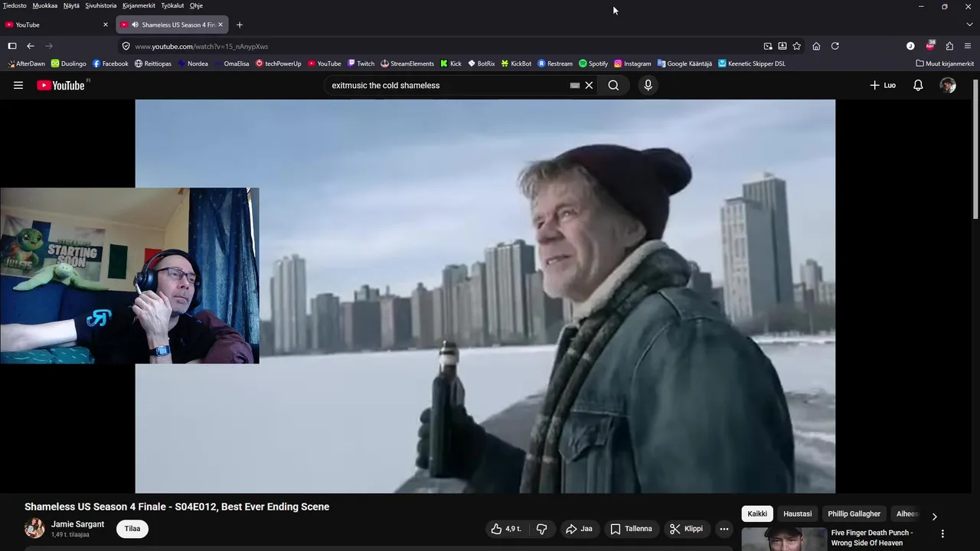Run the search with the magnifier button
The height and width of the screenshot is (551, 980).
pyautogui.click(x=613, y=86)
